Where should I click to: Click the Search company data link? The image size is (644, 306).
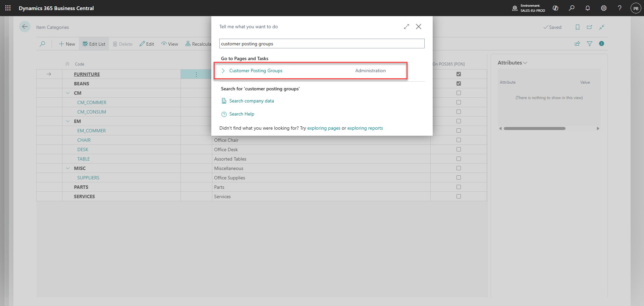click(x=252, y=101)
